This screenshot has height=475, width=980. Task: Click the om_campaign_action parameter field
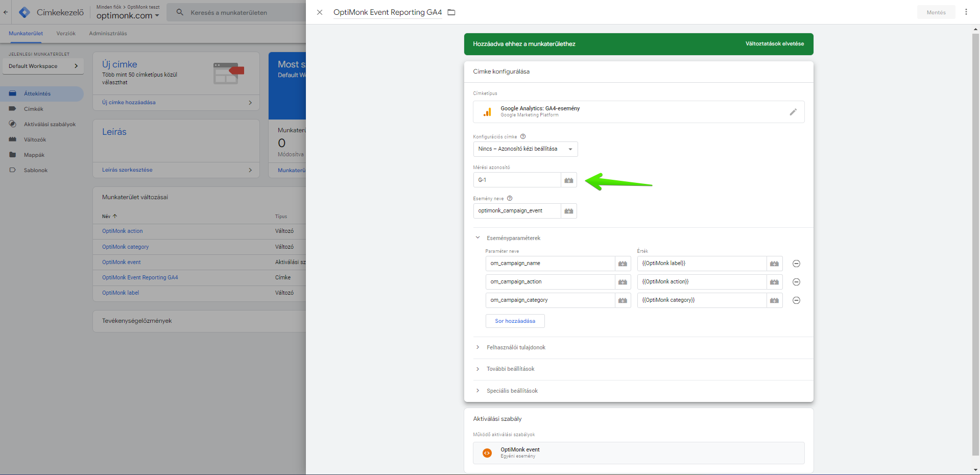[x=550, y=282]
